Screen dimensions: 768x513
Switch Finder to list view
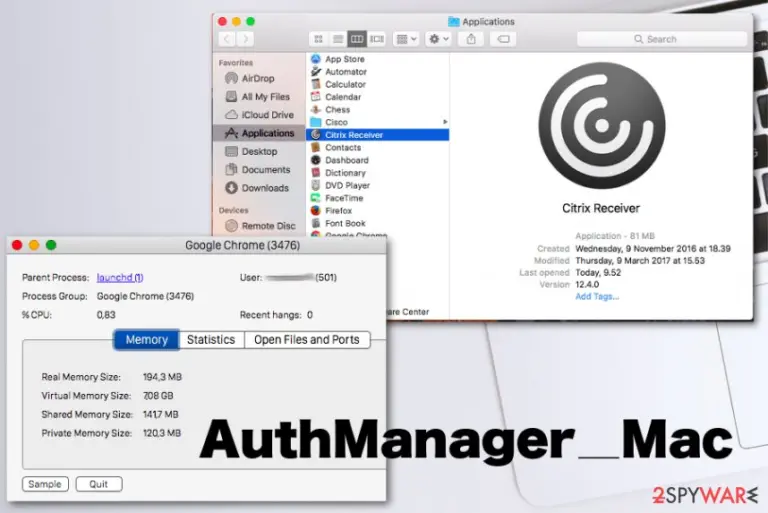click(x=338, y=39)
